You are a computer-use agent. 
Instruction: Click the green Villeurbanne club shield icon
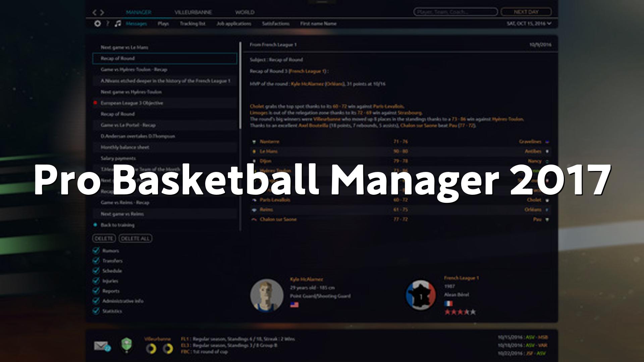126,345
